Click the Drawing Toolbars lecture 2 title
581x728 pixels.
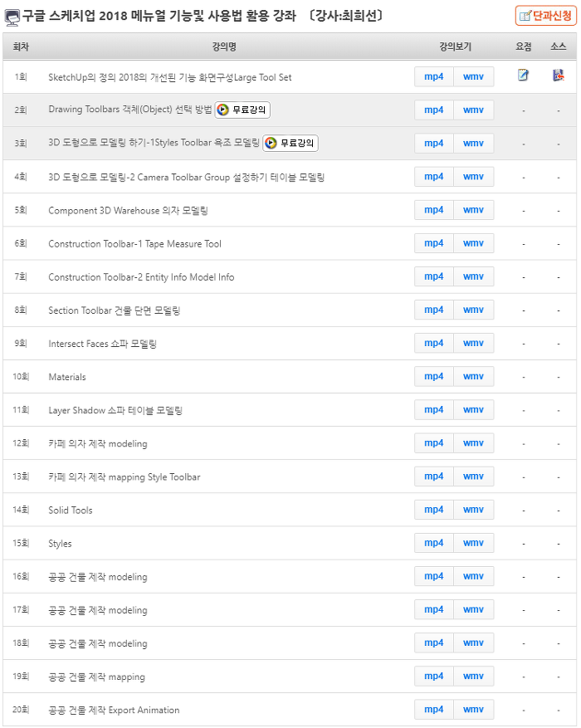[130, 110]
